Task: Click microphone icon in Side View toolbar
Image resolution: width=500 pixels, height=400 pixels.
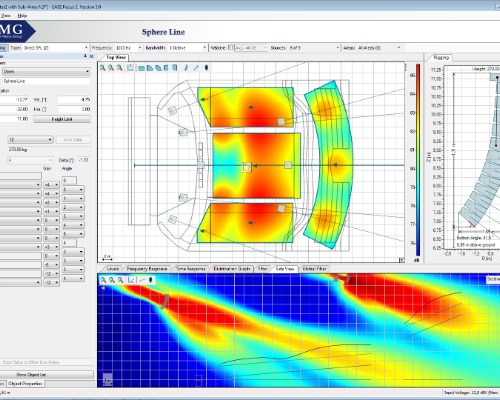Action: pyautogui.click(x=151, y=280)
